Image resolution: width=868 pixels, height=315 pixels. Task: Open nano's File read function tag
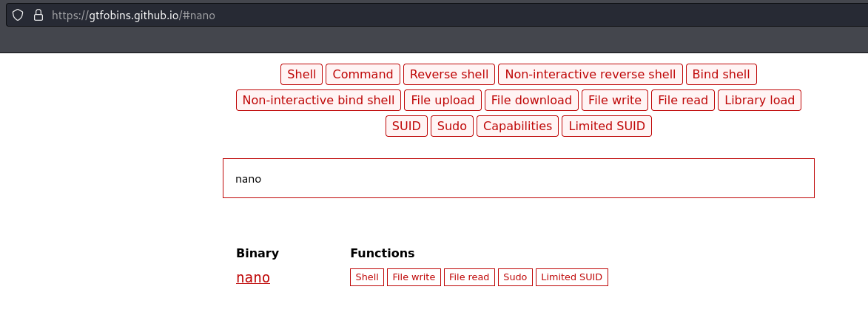point(469,277)
